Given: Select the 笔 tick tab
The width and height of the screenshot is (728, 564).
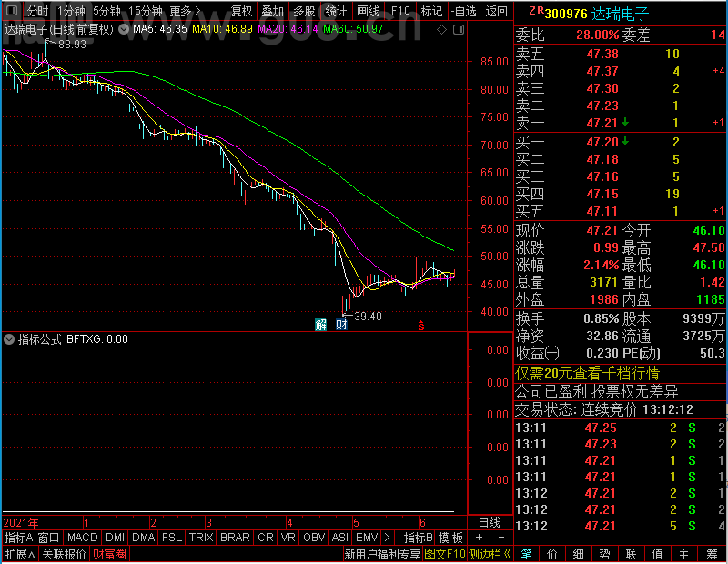Looking at the screenshot, I should 526,554.
